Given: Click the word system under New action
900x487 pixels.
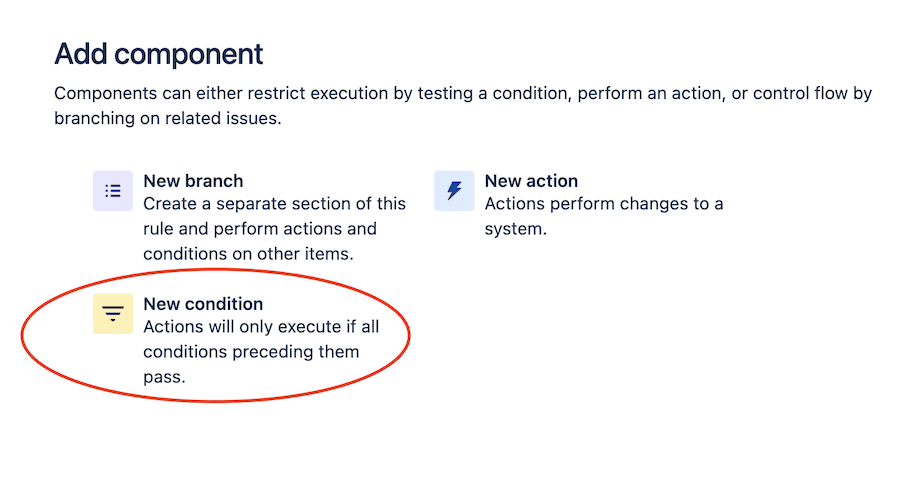Looking at the screenshot, I should pos(514,229).
